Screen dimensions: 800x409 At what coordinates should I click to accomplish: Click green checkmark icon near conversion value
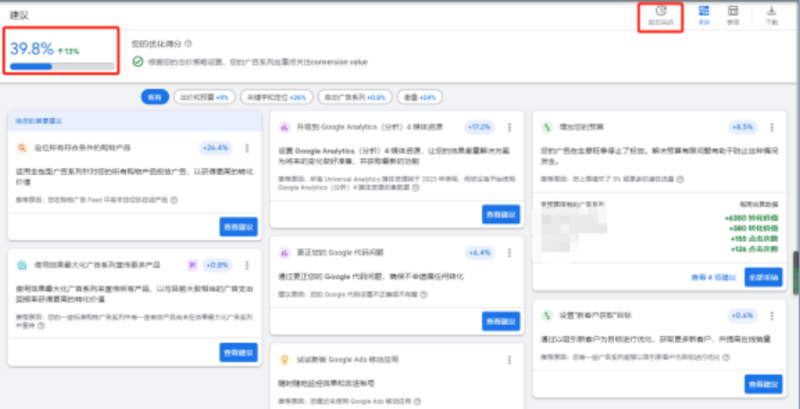coord(137,62)
